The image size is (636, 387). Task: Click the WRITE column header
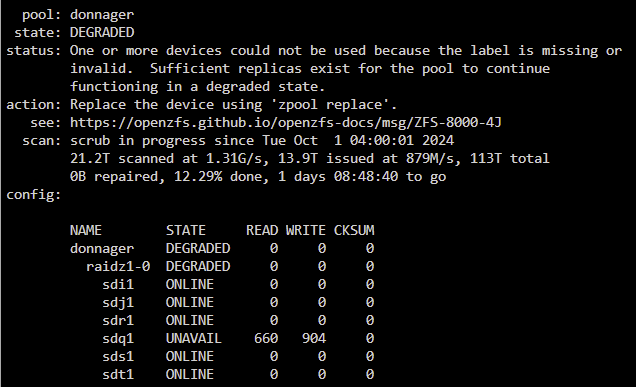[x=305, y=230]
